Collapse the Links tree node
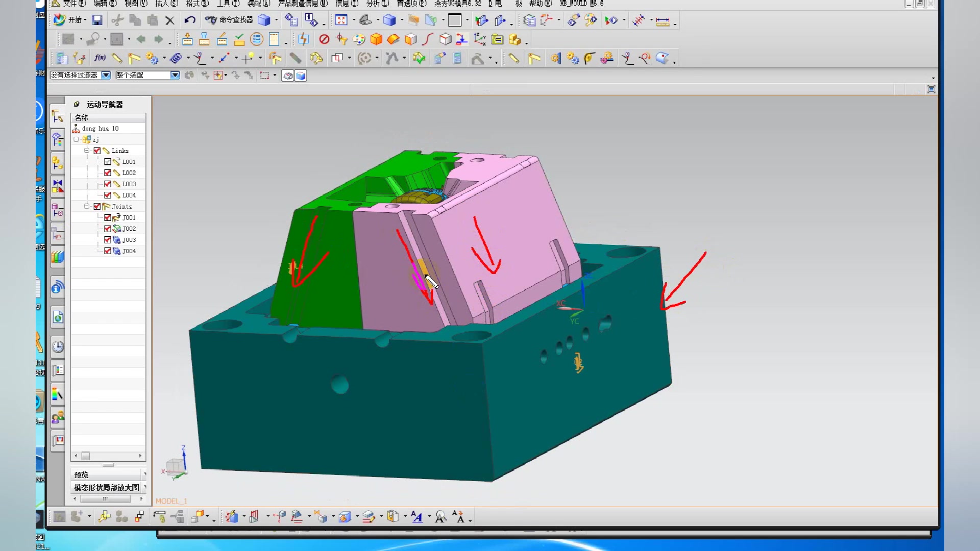The width and height of the screenshot is (980, 551). coord(87,151)
